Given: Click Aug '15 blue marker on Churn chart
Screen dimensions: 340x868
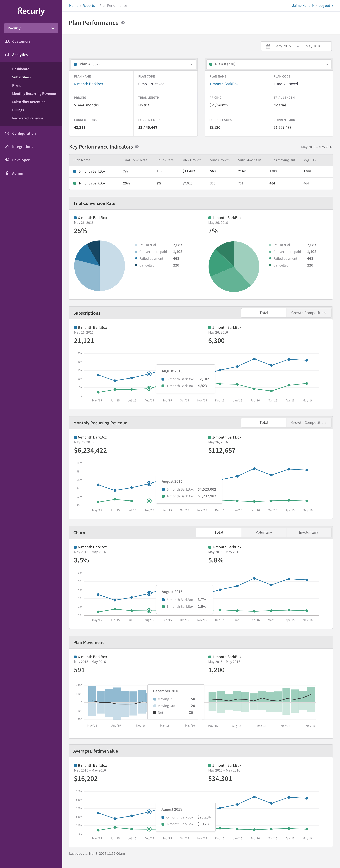Looking at the screenshot, I should point(149,593).
